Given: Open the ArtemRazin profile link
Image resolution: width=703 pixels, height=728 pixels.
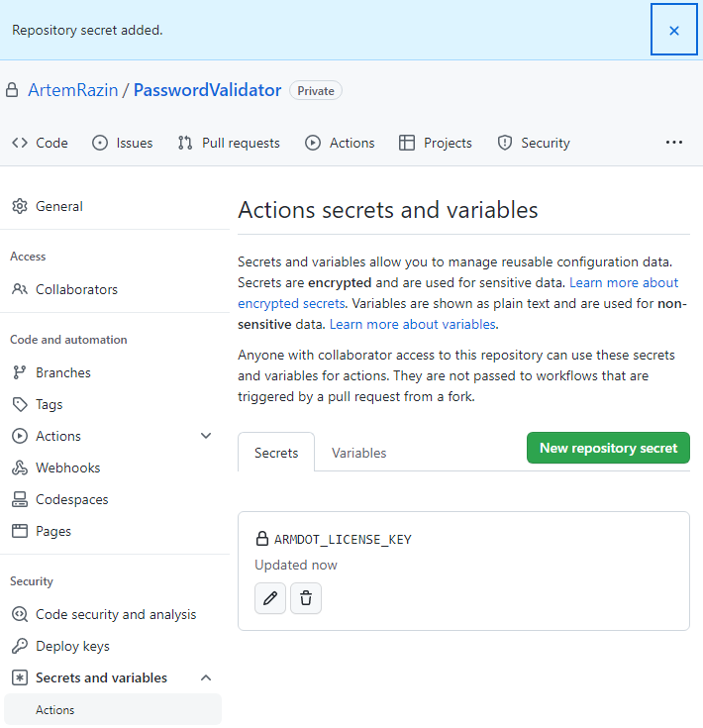Looking at the screenshot, I should (x=72, y=90).
